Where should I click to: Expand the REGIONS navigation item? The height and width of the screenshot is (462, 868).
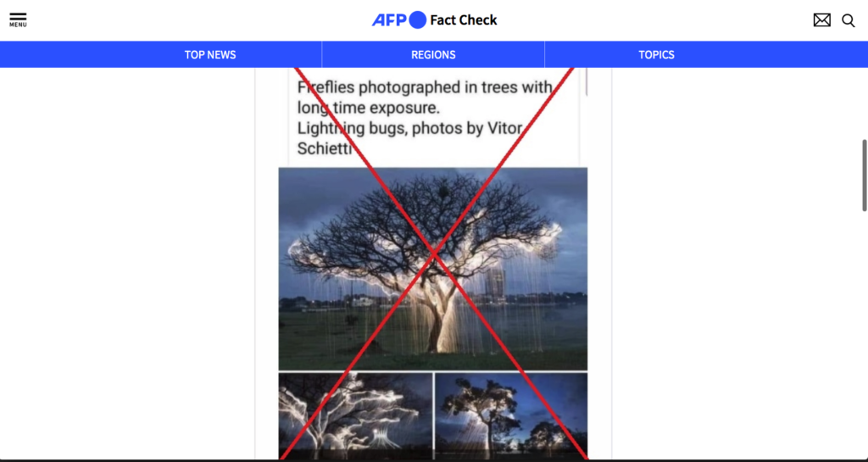[x=433, y=55]
